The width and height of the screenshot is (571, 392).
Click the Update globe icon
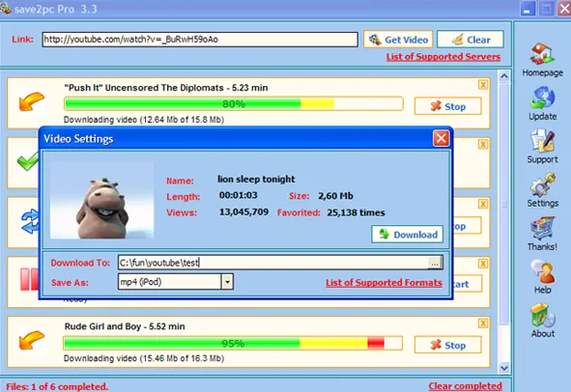(542, 98)
